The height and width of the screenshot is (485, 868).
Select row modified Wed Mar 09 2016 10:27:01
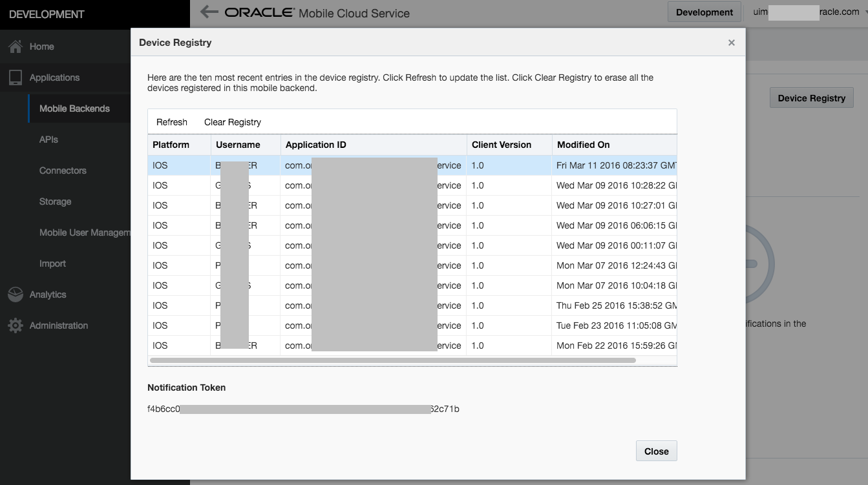pos(412,205)
